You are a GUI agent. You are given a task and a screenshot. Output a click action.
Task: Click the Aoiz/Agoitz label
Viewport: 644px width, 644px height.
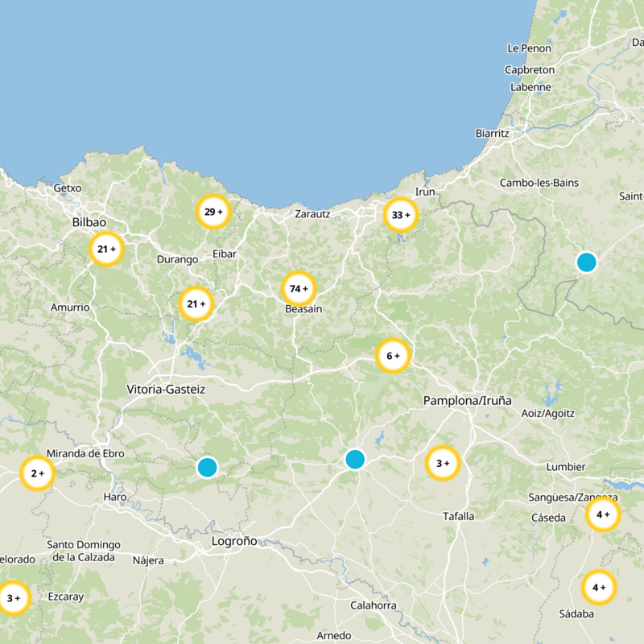pos(547,414)
